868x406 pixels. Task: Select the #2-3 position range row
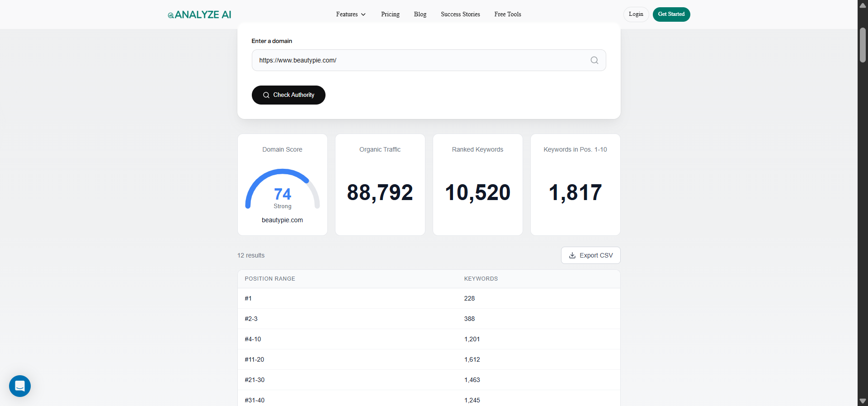click(x=429, y=319)
